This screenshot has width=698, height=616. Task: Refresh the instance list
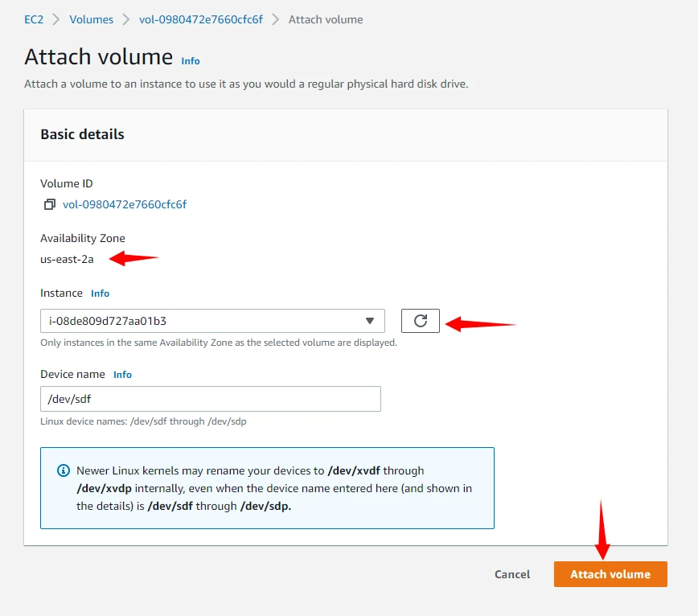click(421, 322)
